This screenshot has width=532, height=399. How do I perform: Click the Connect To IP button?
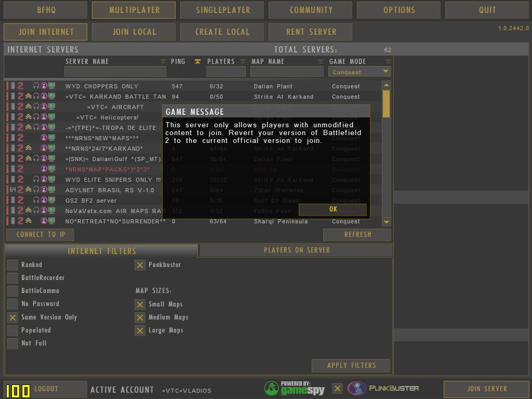tap(41, 234)
